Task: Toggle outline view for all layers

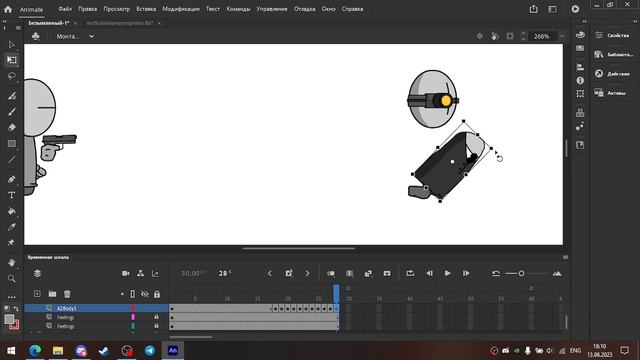Action: (x=133, y=294)
